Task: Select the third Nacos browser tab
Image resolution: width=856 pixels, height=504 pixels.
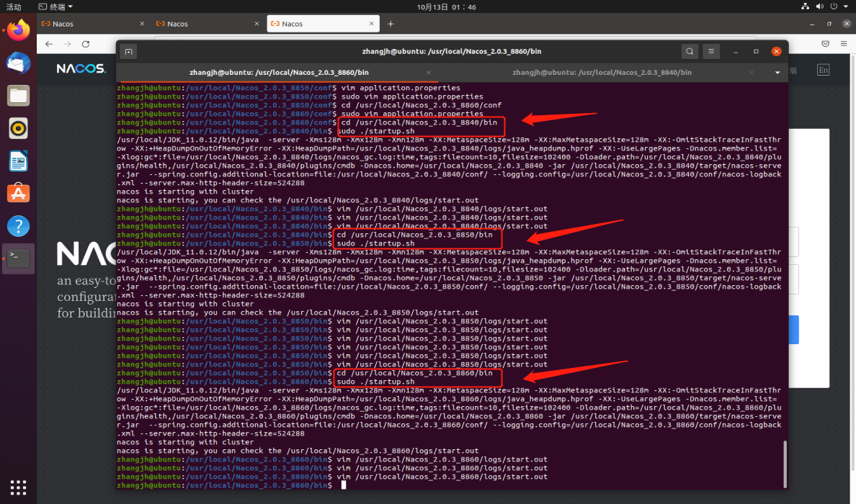Action: pyautogui.click(x=324, y=24)
